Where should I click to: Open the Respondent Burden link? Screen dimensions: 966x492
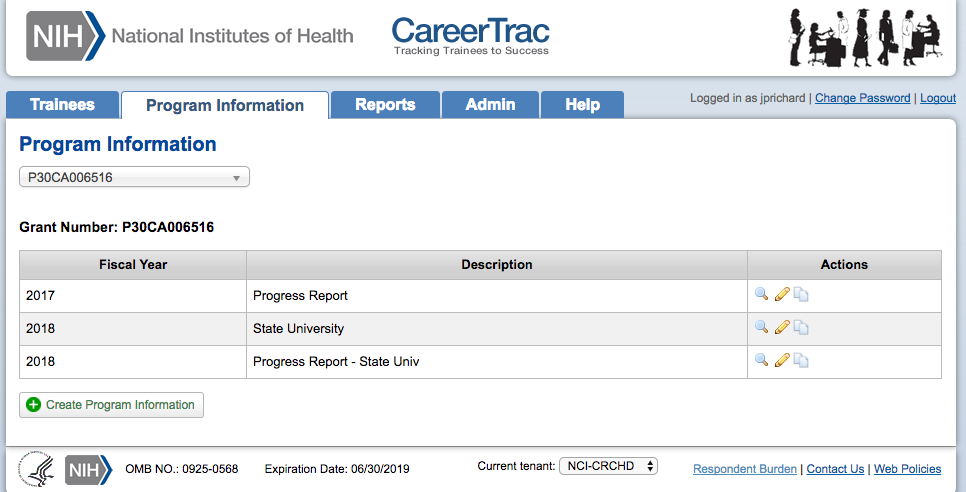click(x=745, y=469)
